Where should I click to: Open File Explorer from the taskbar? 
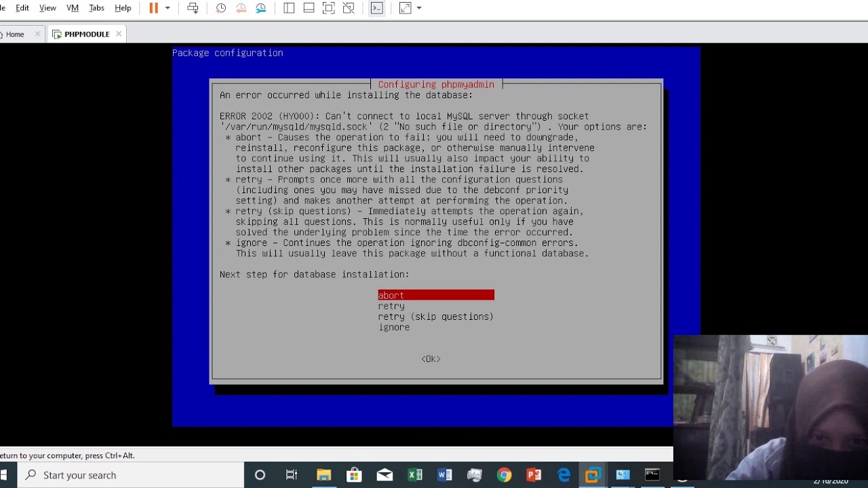pyautogui.click(x=323, y=475)
